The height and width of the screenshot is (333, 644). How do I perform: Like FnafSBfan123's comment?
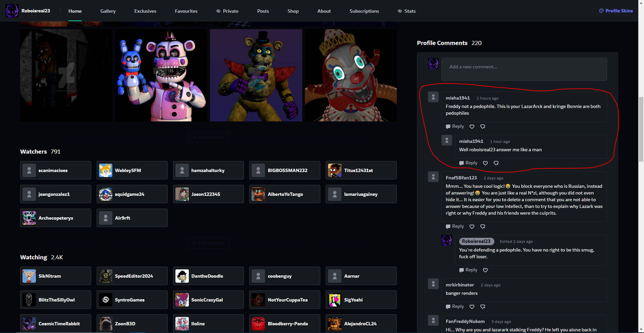(472, 226)
